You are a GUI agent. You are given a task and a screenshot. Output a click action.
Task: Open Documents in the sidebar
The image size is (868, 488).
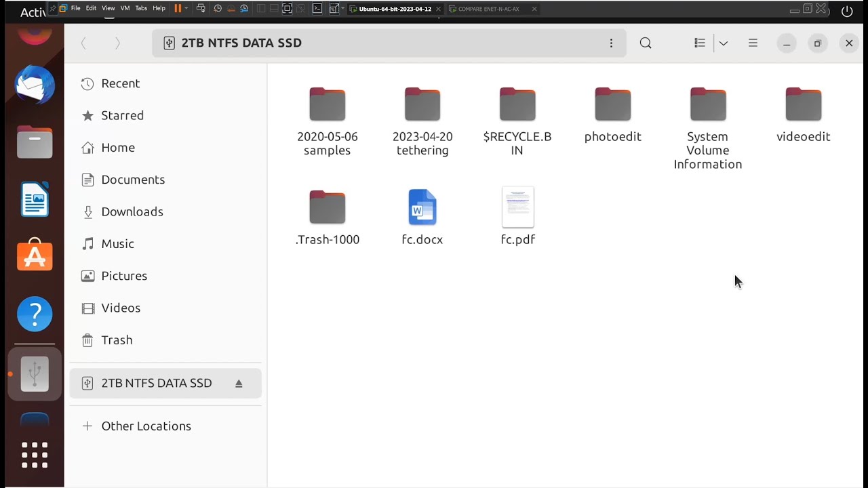(165, 180)
